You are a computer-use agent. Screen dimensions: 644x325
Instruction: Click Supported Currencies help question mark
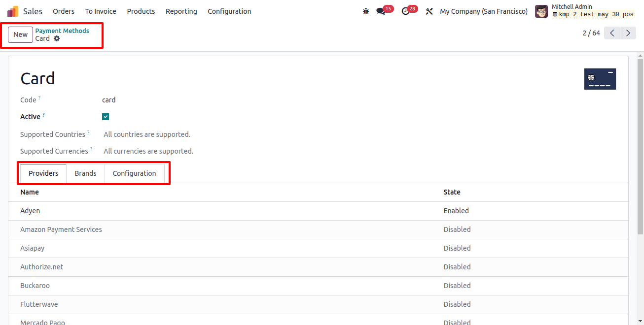[x=91, y=149]
